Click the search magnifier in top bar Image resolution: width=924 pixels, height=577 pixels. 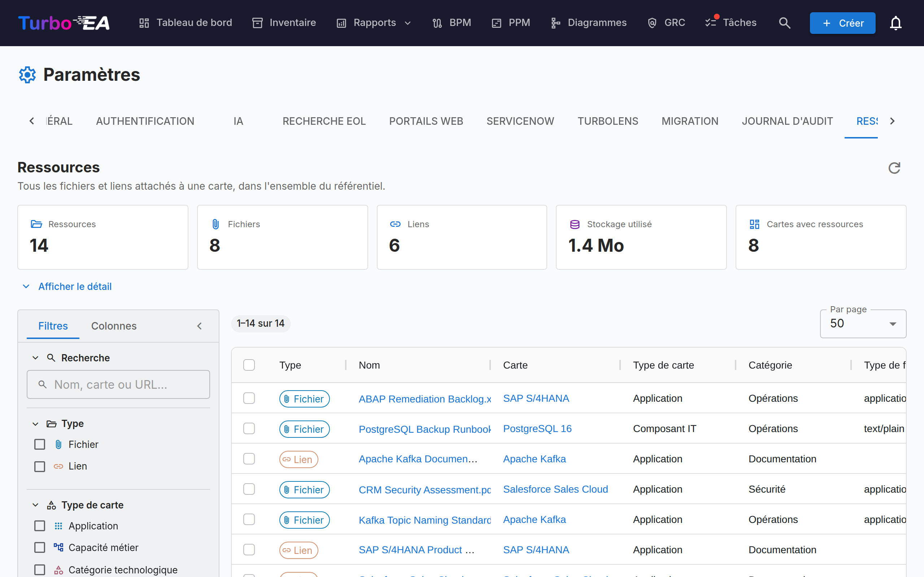tap(784, 23)
